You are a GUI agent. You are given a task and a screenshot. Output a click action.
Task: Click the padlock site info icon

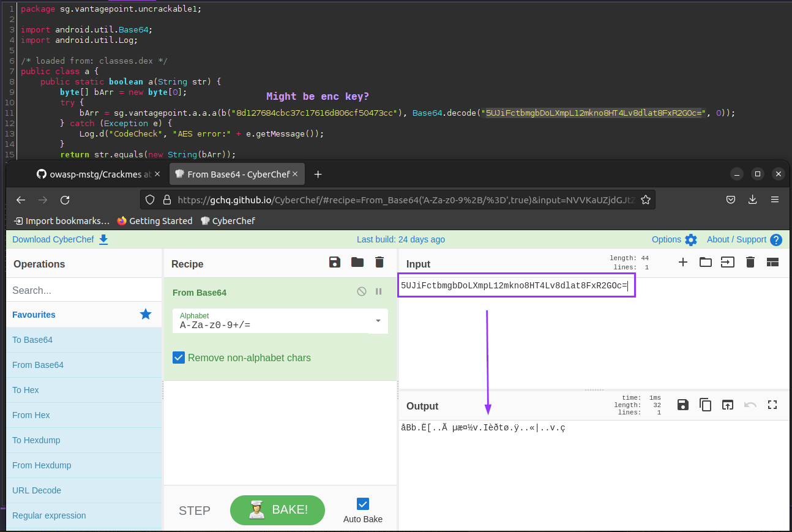coord(166,200)
